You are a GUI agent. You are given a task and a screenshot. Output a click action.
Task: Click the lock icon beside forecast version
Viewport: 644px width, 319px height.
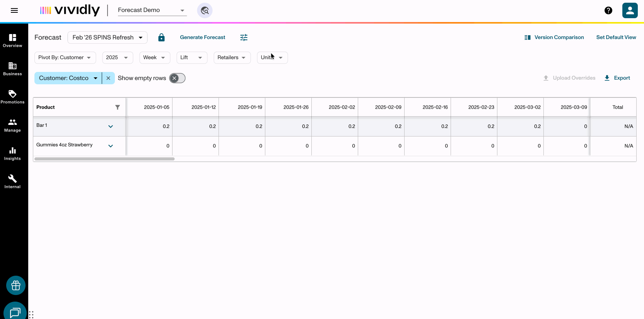[161, 38]
